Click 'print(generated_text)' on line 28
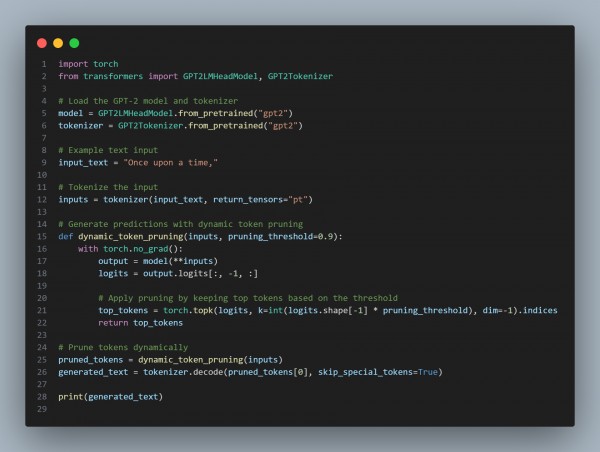The image size is (600, 452). pyautogui.click(x=111, y=397)
